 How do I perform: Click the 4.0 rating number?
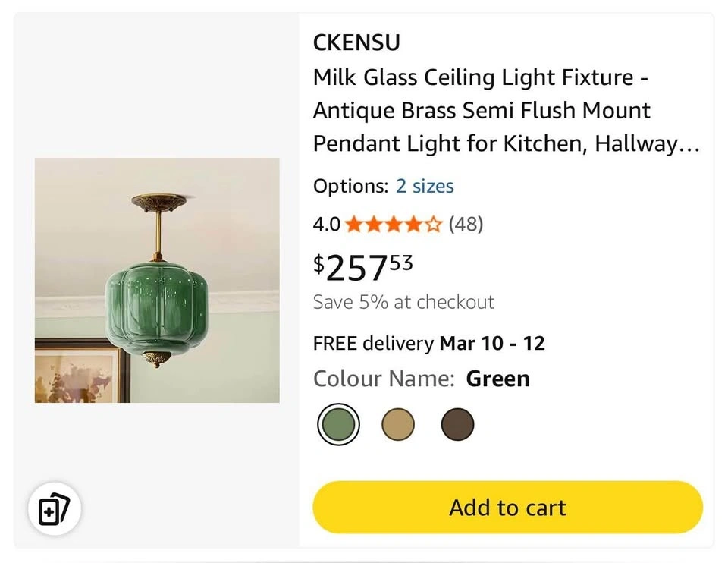pyautogui.click(x=327, y=225)
